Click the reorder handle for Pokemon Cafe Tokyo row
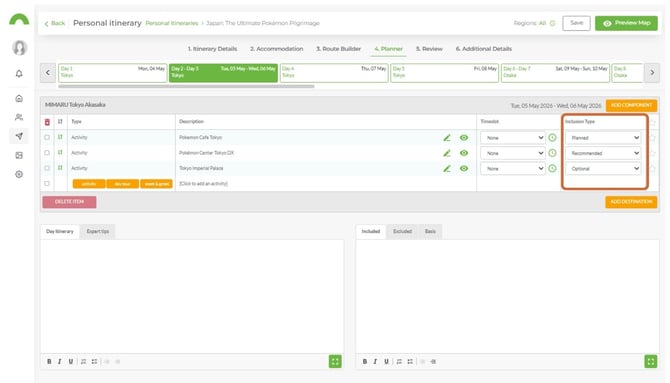This screenshot has height=383, width=670. tap(60, 137)
